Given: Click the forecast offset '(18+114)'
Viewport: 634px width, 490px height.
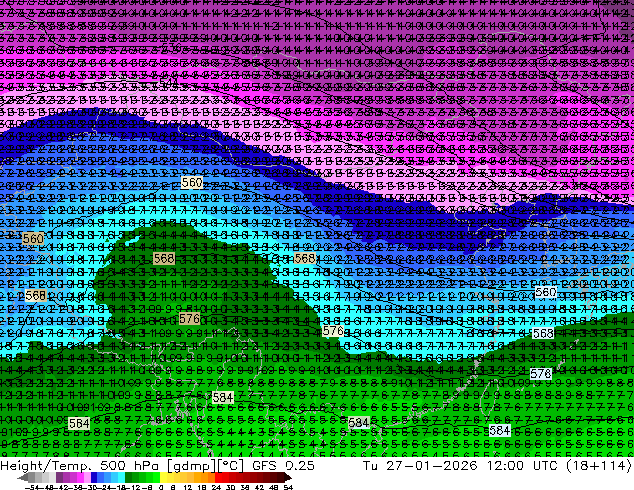Looking at the screenshot, I should point(598,466).
